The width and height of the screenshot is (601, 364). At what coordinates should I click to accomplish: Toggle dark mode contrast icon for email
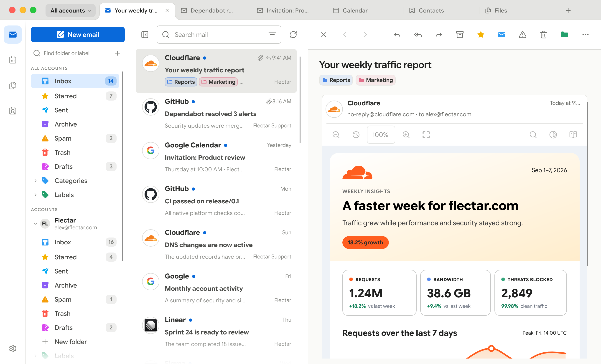[553, 135]
